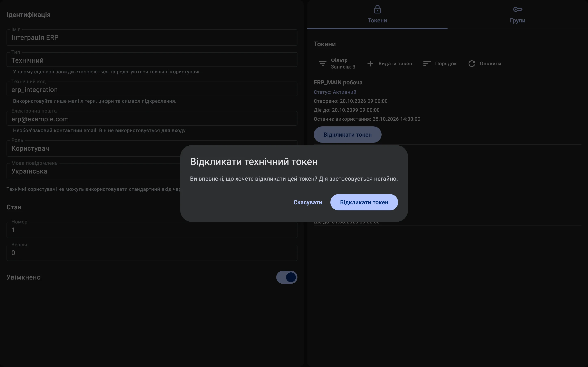This screenshot has height=367, width=588.
Task: Click Скасувати to dismiss the dialog
Action: click(308, 202)
